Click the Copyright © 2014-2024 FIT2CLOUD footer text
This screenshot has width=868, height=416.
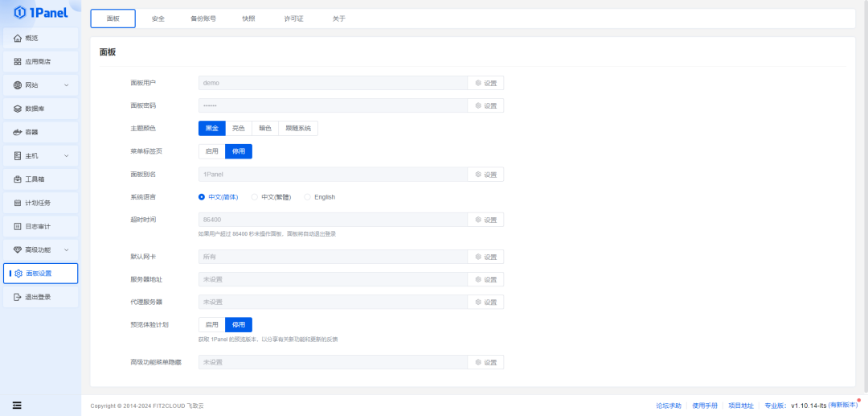[x=147, y=406]
